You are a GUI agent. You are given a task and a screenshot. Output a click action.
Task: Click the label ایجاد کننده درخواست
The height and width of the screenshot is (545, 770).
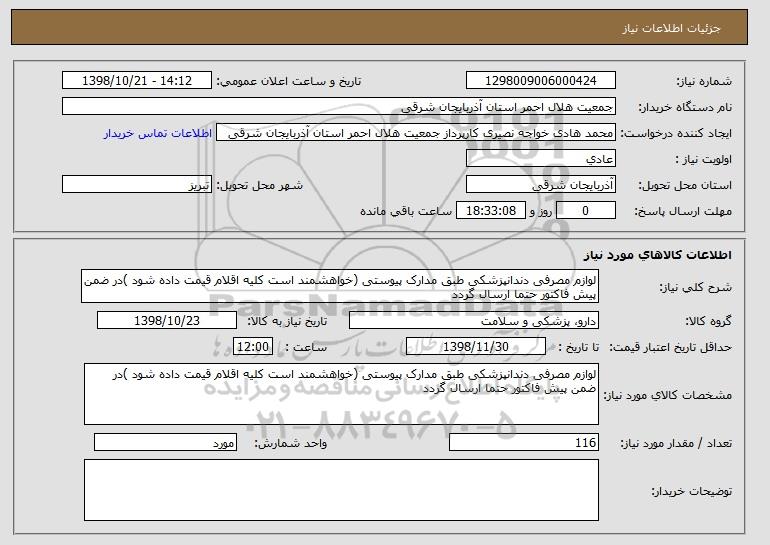click(x=676, y=134)
